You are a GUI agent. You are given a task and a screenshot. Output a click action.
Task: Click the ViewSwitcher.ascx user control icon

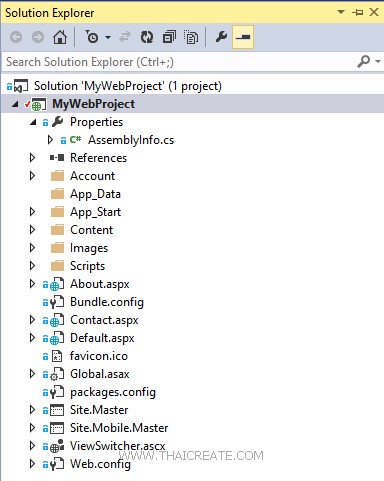tap(57, 446)
